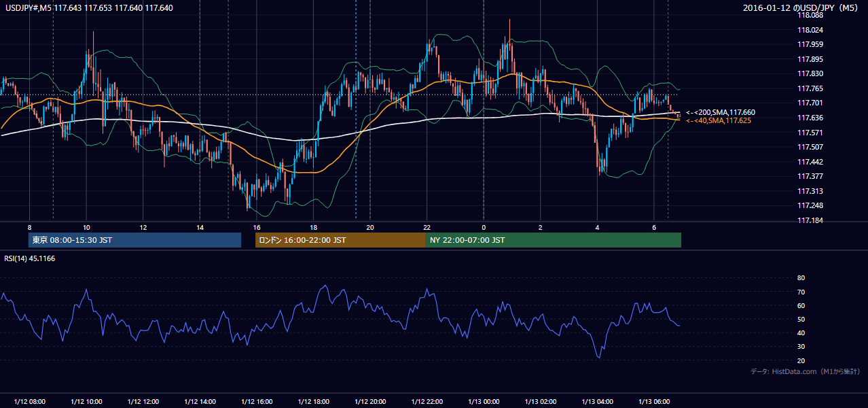Viewport: 868px width, 408px height.
Task: Click price axis value 117.830
Action: click(810, 73)
